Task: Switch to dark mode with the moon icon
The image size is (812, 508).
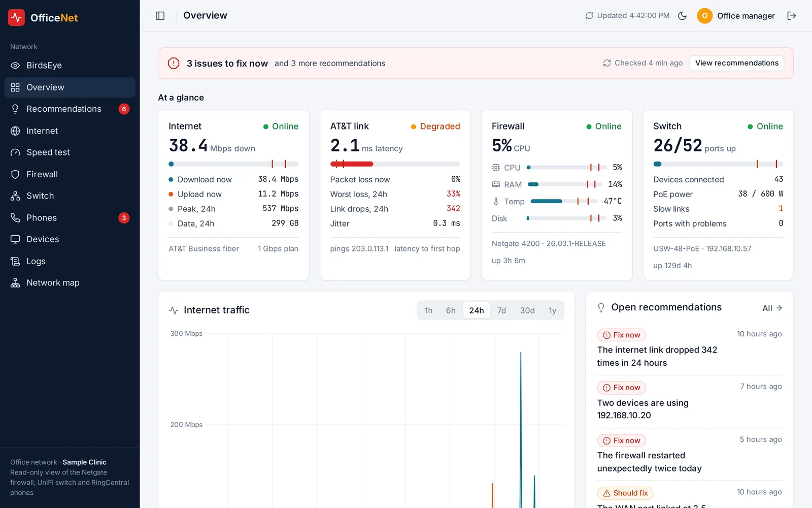Action: (x=683, y=16)
